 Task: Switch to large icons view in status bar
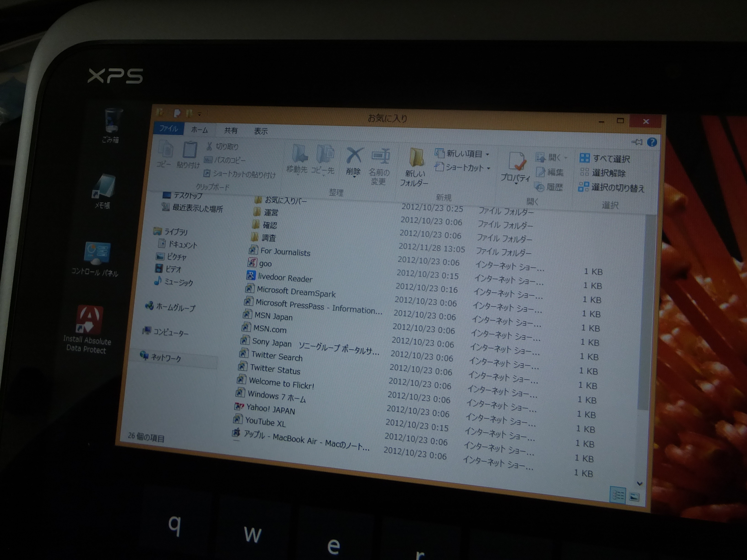pos(634,497)
